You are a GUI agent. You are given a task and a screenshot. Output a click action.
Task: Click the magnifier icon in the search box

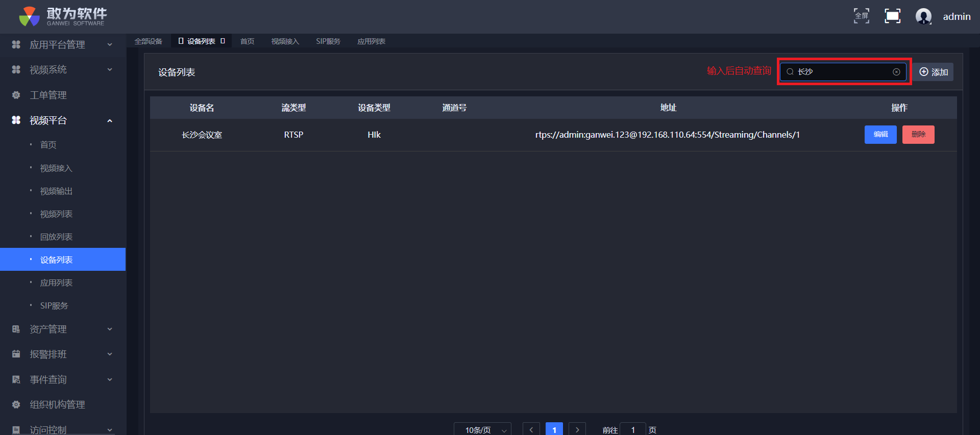(x=790, y=72)
